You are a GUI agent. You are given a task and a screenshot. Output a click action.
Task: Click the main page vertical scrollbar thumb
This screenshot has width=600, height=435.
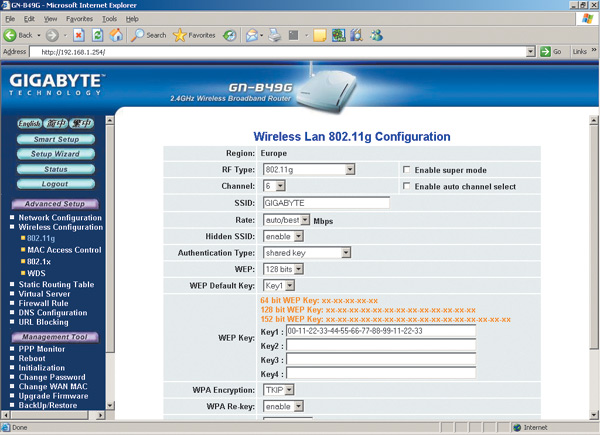[x=593, y=236]
